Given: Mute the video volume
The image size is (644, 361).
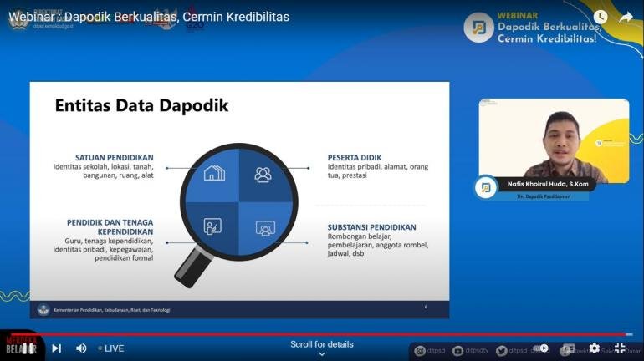Looking at the screenshot, I should pos(81,348).
